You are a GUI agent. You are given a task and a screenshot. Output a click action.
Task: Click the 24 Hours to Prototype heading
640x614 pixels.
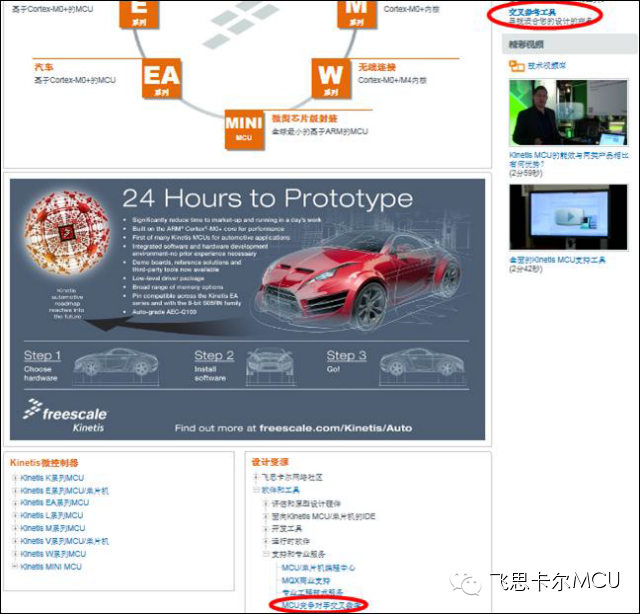click(x=267, y=199)
